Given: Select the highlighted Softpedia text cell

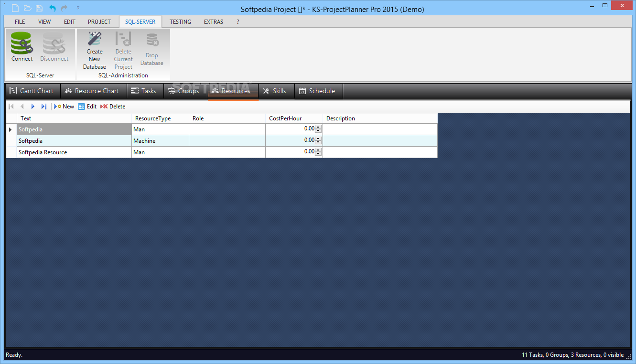Looking at the screenshot, I should [74, 129].
